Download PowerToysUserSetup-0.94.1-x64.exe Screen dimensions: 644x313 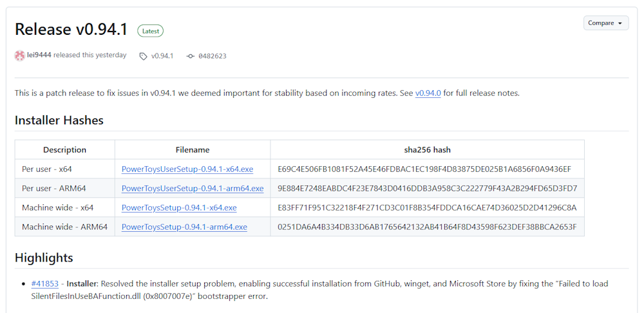click(x=187, y=169)
